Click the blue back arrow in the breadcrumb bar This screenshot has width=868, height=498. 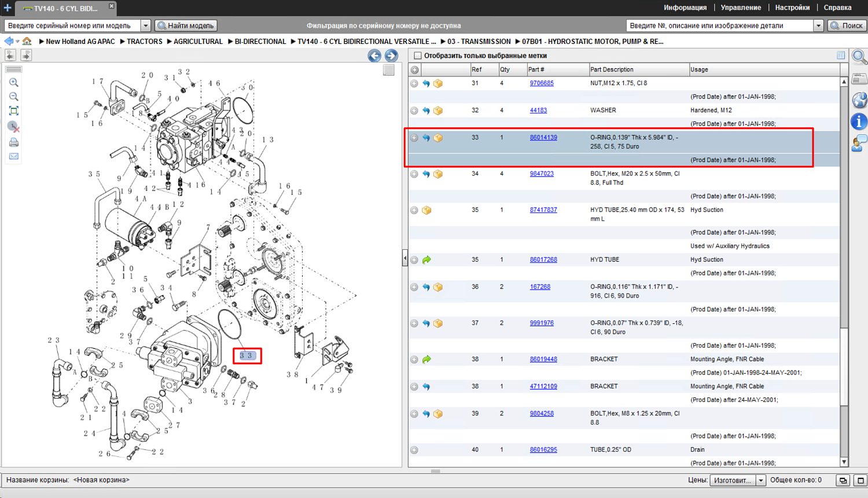point(8,41)
